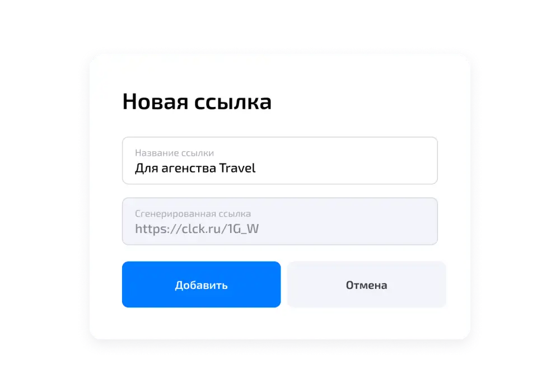560x392 pixels.
Task: Click the 1G_W code ending the link
Action: (x=244, y=229)
